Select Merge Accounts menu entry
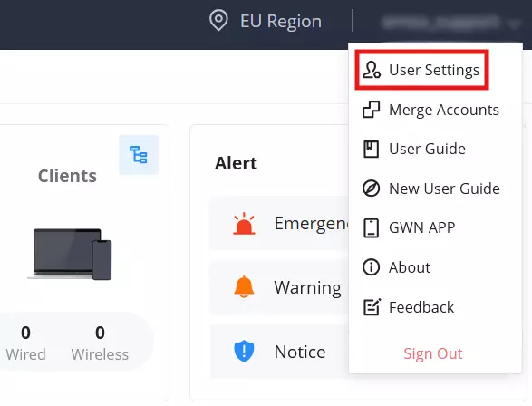Image resolution: width=532 pixels, height=406 pixels. point(430,110)
